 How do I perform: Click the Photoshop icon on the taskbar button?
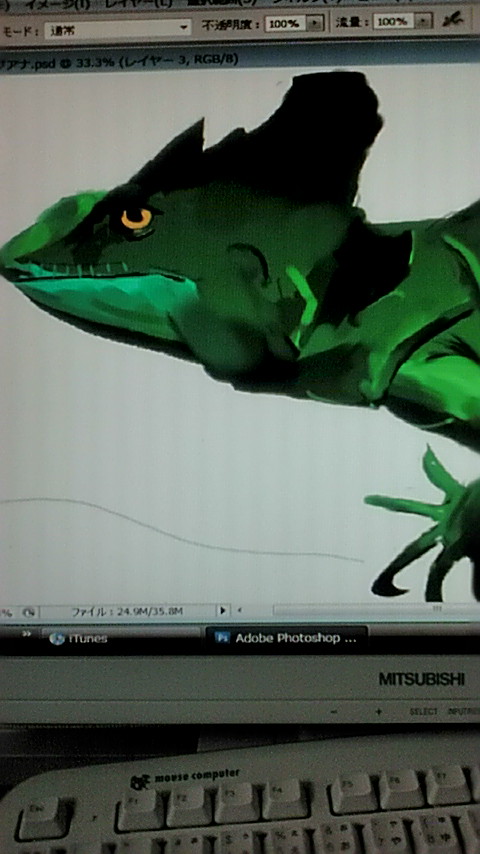pyautogui.click(x=222, y=637)
